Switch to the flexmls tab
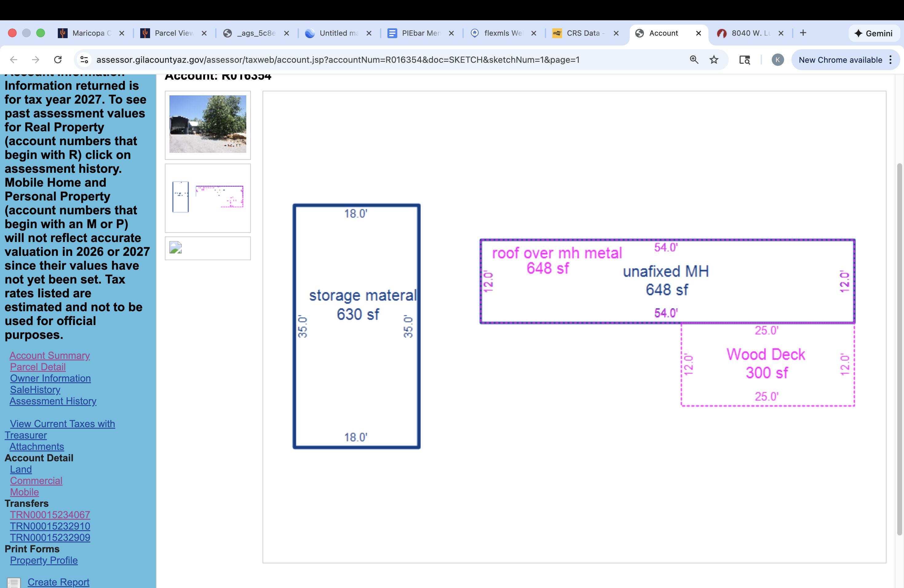Viewport: 904px width, 588px height. (x=502, y=33)
